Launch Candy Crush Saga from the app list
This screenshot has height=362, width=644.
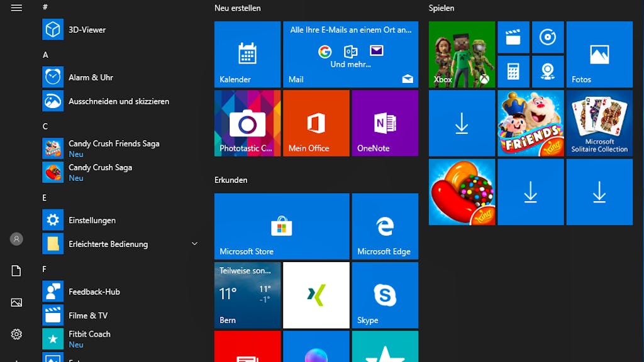pos(120,172)
